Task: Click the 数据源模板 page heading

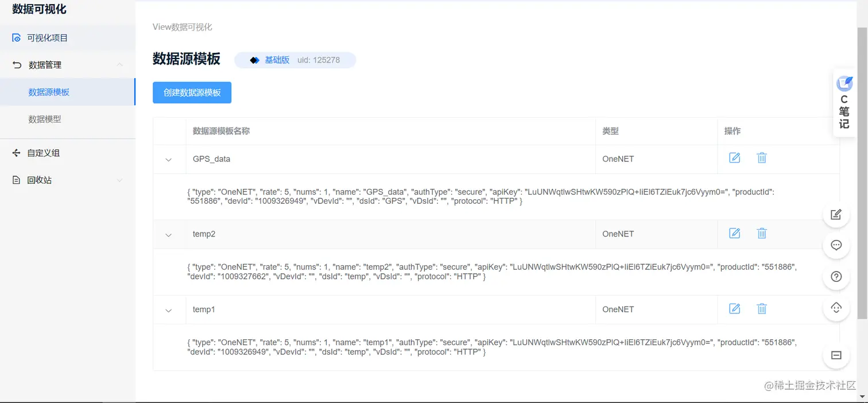Action: [x=187, y=59]
